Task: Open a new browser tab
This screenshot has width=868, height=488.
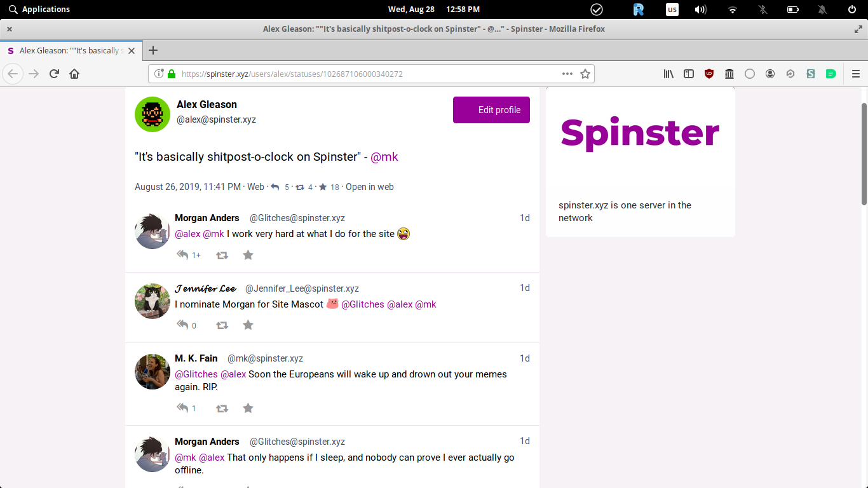Action: 153,50
